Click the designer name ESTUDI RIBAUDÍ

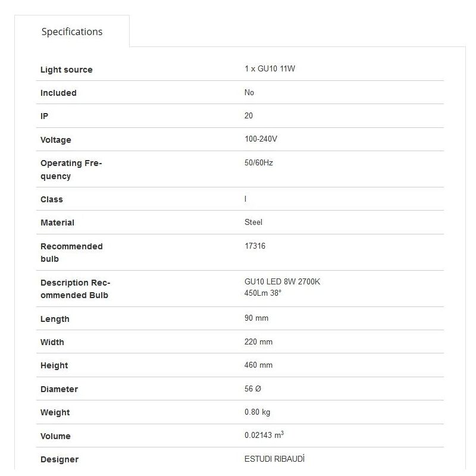[274, 459]
